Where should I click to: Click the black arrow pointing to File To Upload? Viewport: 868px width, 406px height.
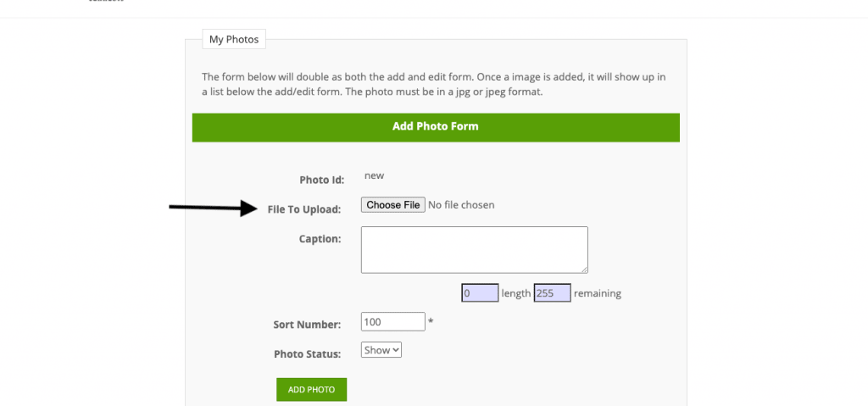(211, 209)
